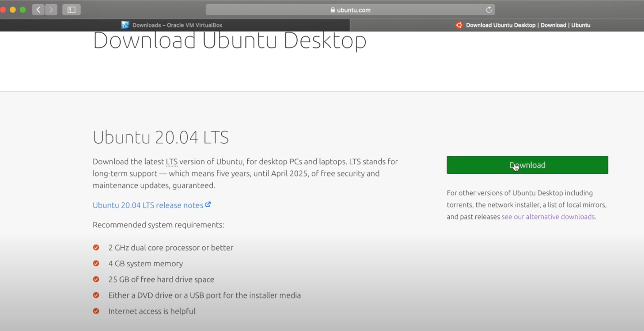Screen dimensions: 644x331
Task: Go forward with Safari's forward arrow
Action: point(51,9)
